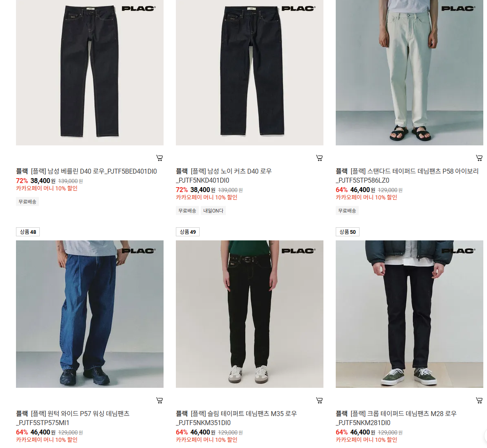The height and width of the screenshot is (448, 487).
Task: Open black slim tapered pants image
Action: 249,314
